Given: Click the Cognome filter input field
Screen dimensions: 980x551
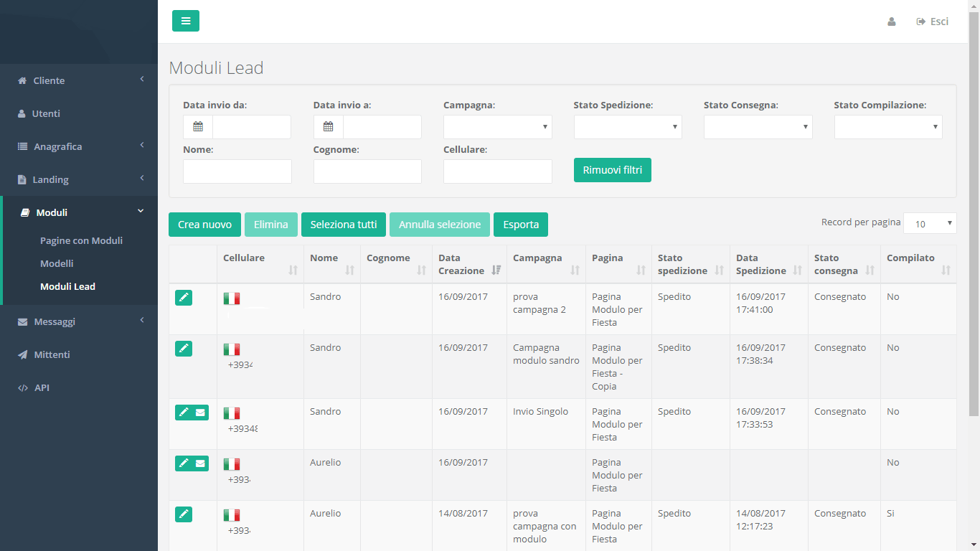Looking at the screenshot, I should point(367,171).
